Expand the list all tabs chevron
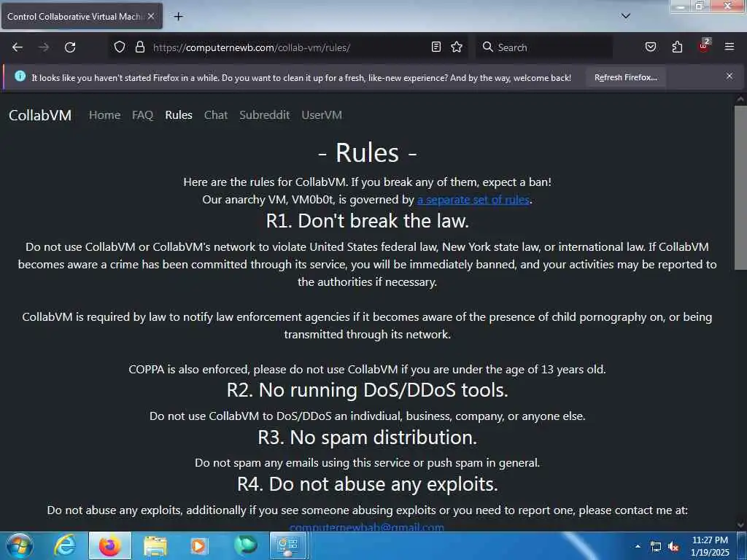This screenshot has width=747, height=560. 626,16
